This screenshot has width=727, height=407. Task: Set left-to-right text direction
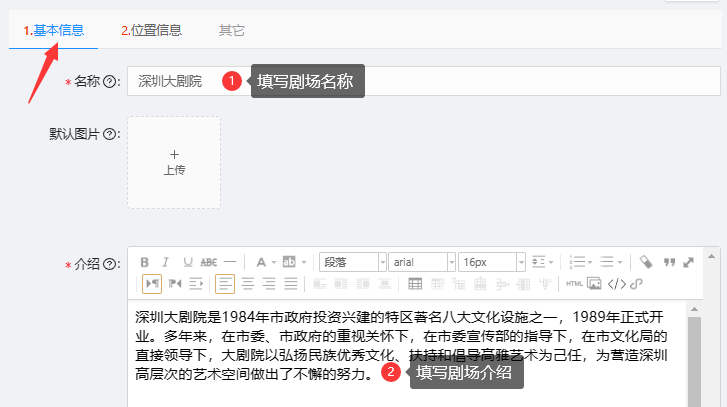coord(152,284)
